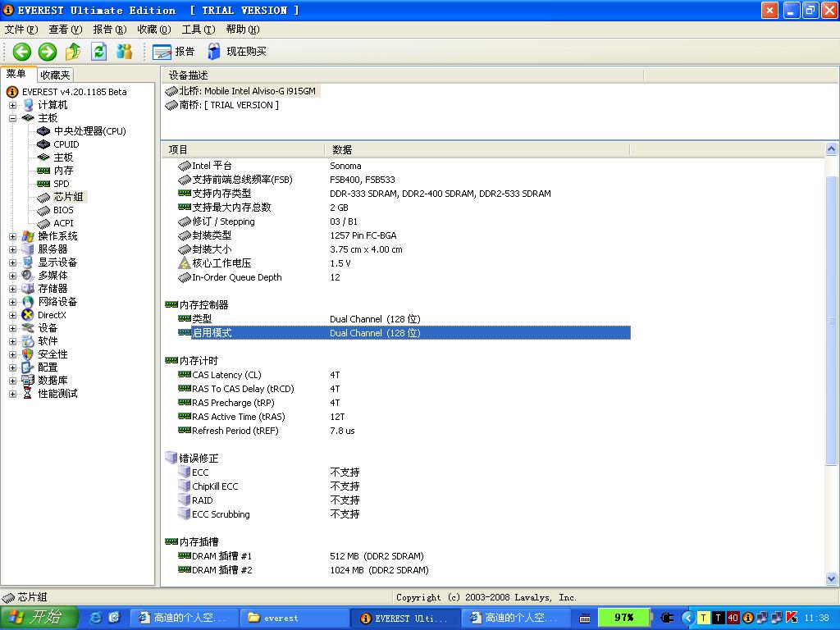Click the red 40 temperature tray icon
The image size is (840, 630).
[733, 618]
